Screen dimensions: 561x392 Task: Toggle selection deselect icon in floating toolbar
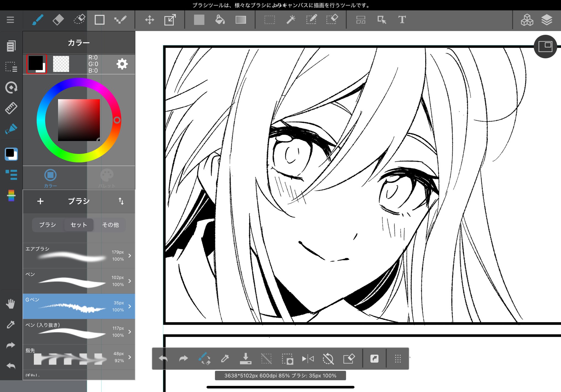tap(266, 358)
